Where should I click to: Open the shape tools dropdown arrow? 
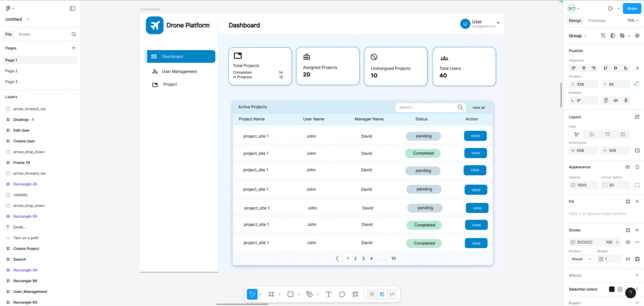[299, 295]
